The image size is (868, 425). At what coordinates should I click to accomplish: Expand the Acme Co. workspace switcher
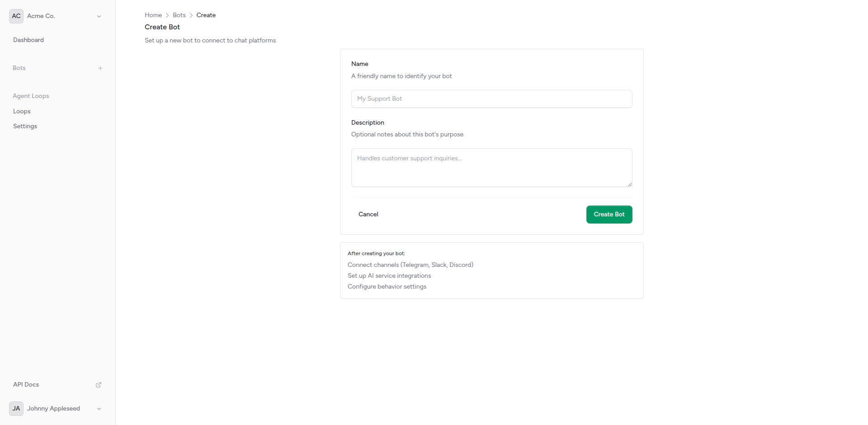point(99,16)
